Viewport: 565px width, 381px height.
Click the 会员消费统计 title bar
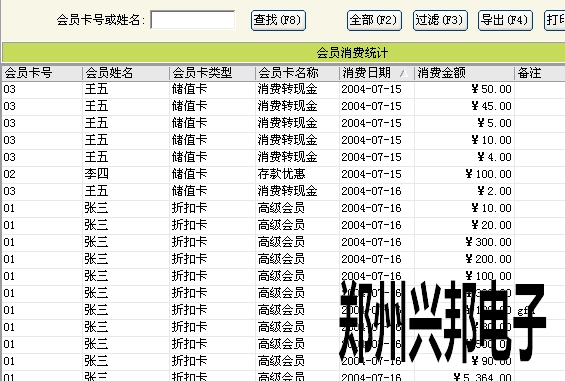(284, 53)
